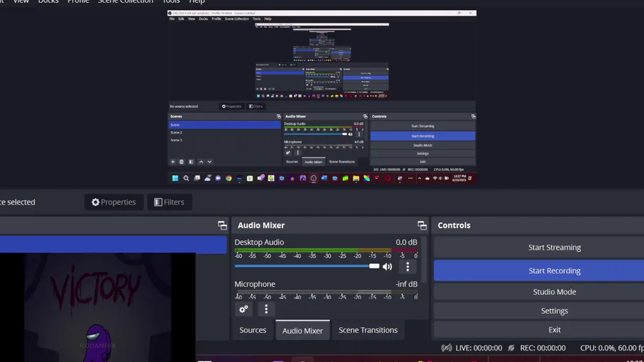Click the REC: 00:00:00 timer text
The width and height of the screenshot is (644, 362).
(x=543, y=348)
